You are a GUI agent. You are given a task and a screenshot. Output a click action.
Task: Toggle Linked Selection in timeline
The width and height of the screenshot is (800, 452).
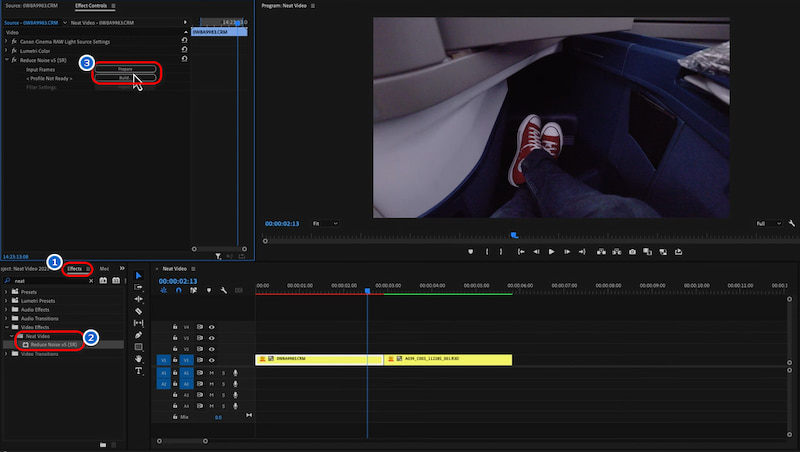[193, 290]
